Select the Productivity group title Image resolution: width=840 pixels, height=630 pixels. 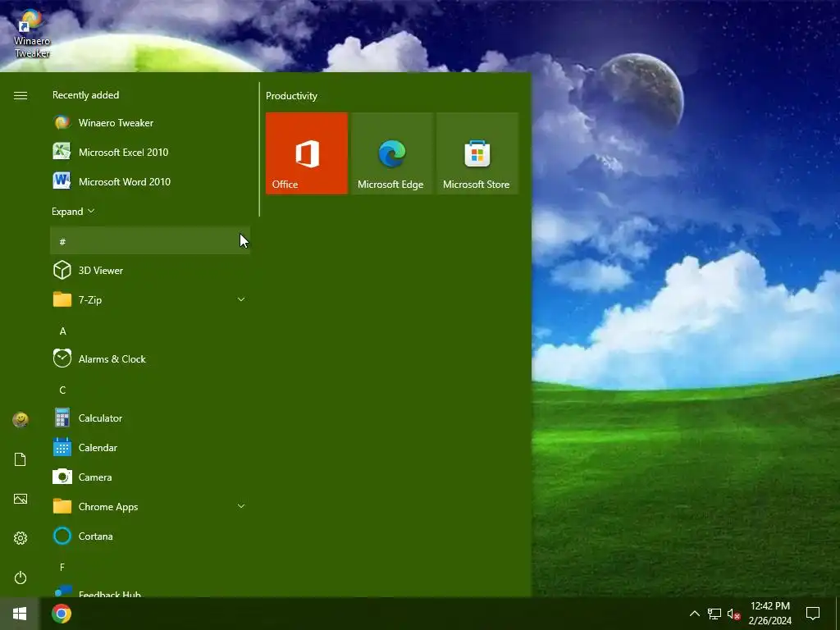point(291,96)
